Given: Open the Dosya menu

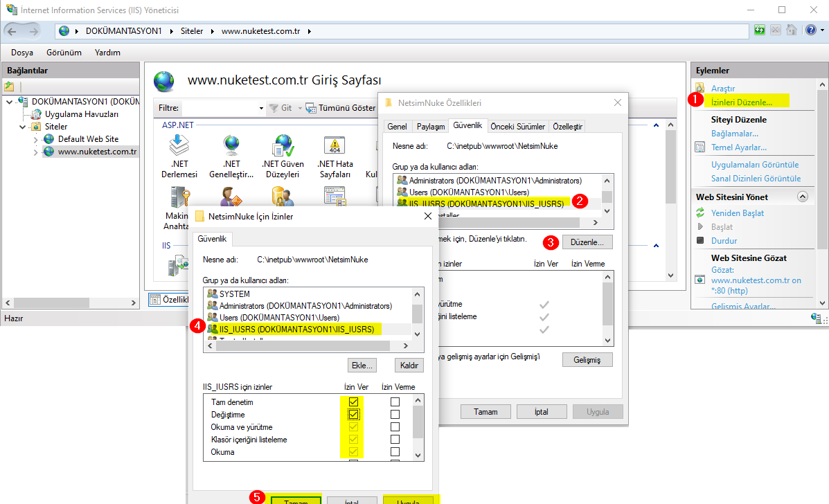Looking at the screenshot, I should (x=22, y=53).
